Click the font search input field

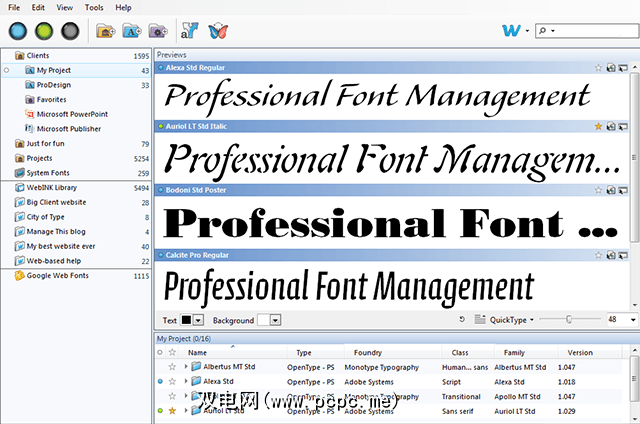click(x=597, y=31)
